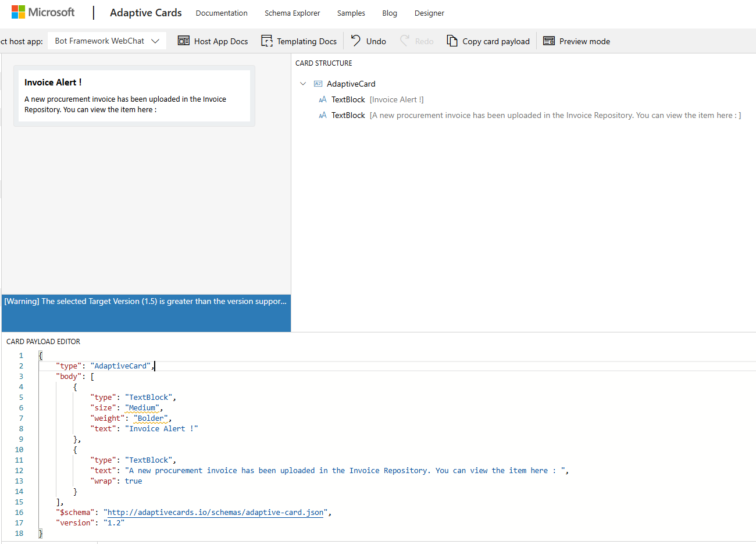Click the Copy card payload label
Image resolution: width=756 pixels, height=544 pixels.
[x=496, y=41]
